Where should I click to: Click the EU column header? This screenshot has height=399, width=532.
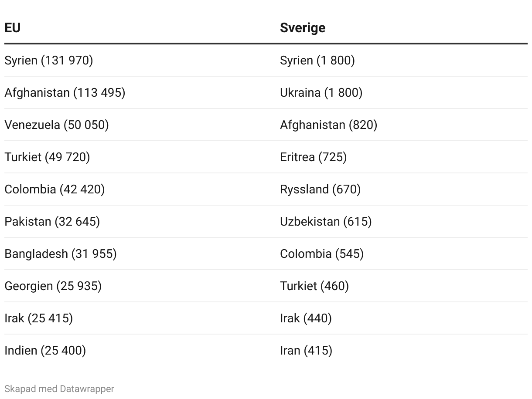tap(13, 27)
